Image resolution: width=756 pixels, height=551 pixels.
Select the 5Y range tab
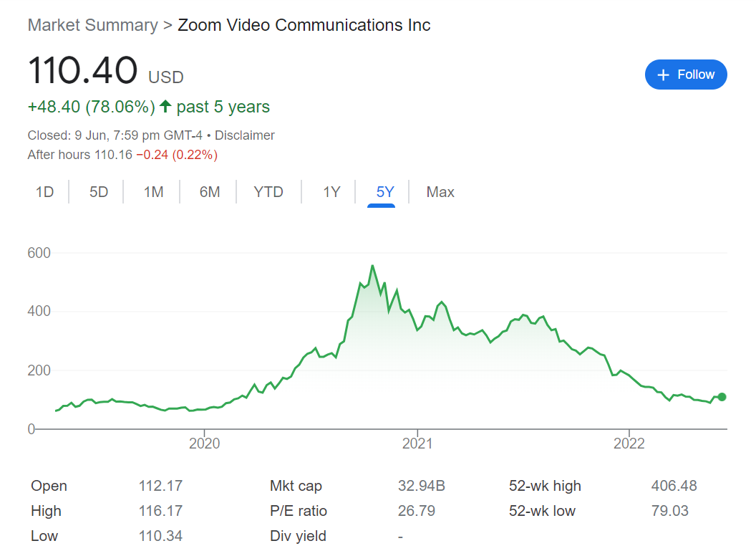coord(385,192)
